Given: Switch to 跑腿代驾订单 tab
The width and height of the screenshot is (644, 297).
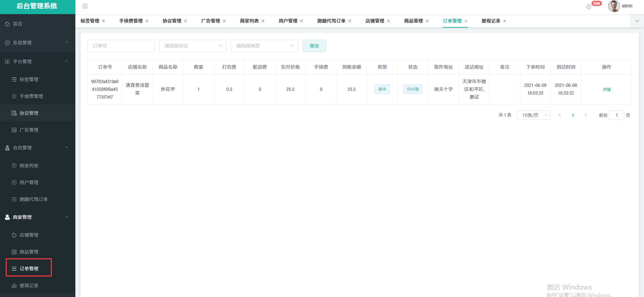Looking at the screenshot, I should [x=331, y=21].
